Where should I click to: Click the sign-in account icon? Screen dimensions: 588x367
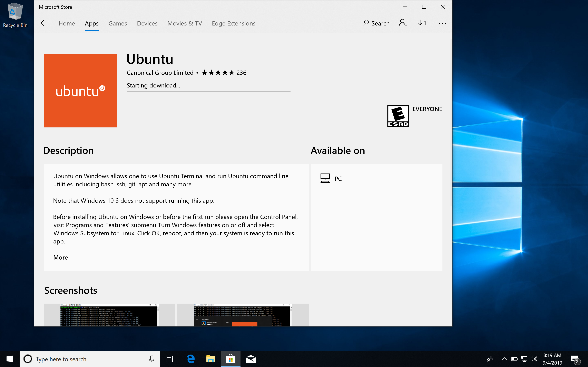[403, 23]
